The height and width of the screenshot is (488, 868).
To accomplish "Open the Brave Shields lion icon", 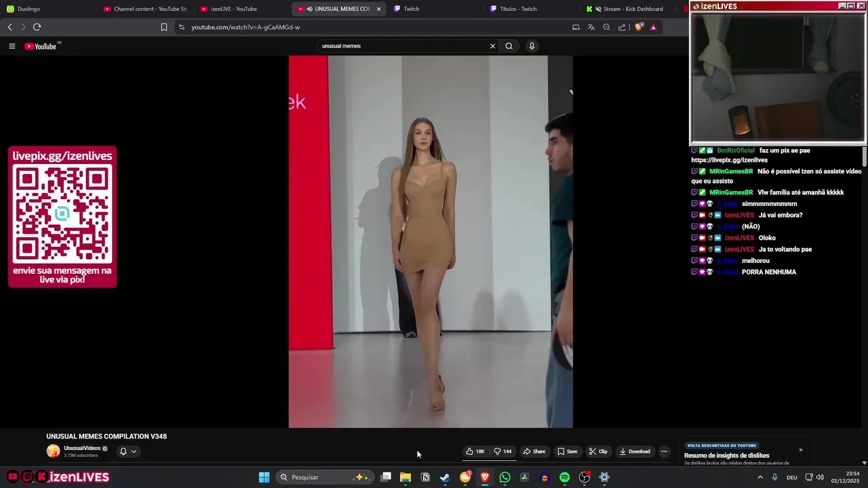I will [638, 27].
